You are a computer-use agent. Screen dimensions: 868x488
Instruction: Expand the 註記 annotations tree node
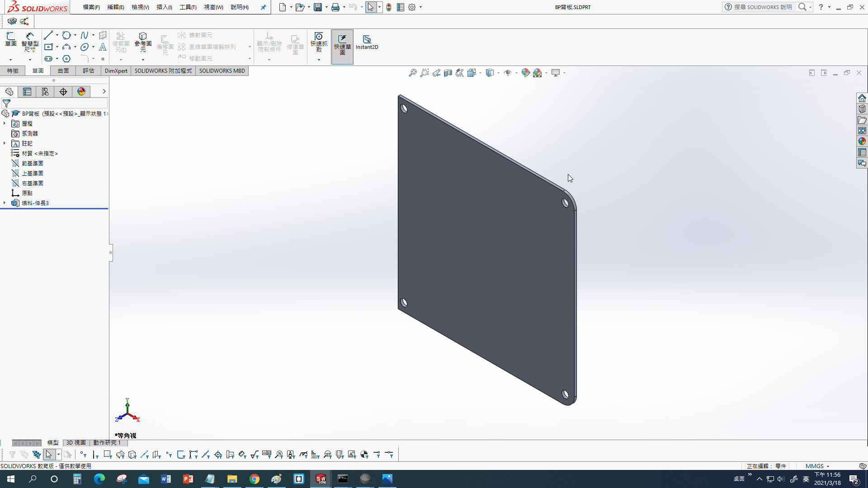(5, 143)
